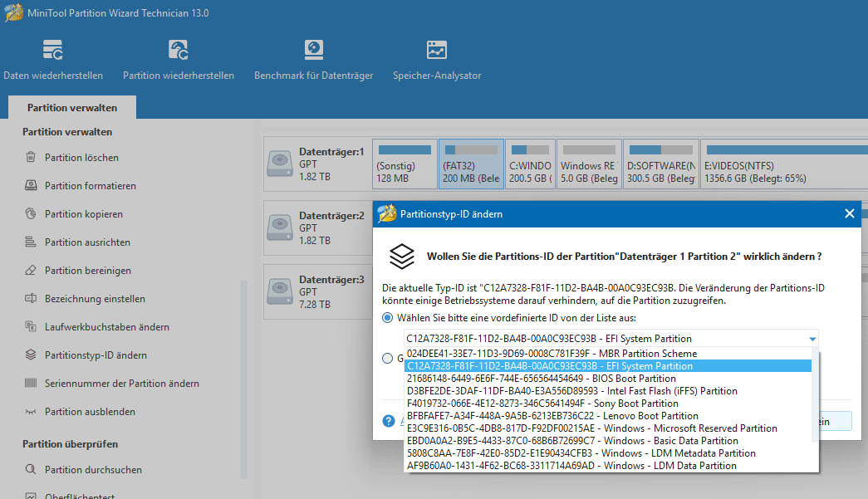Click the Partition bereinigen eraser icon

[31, 270]
